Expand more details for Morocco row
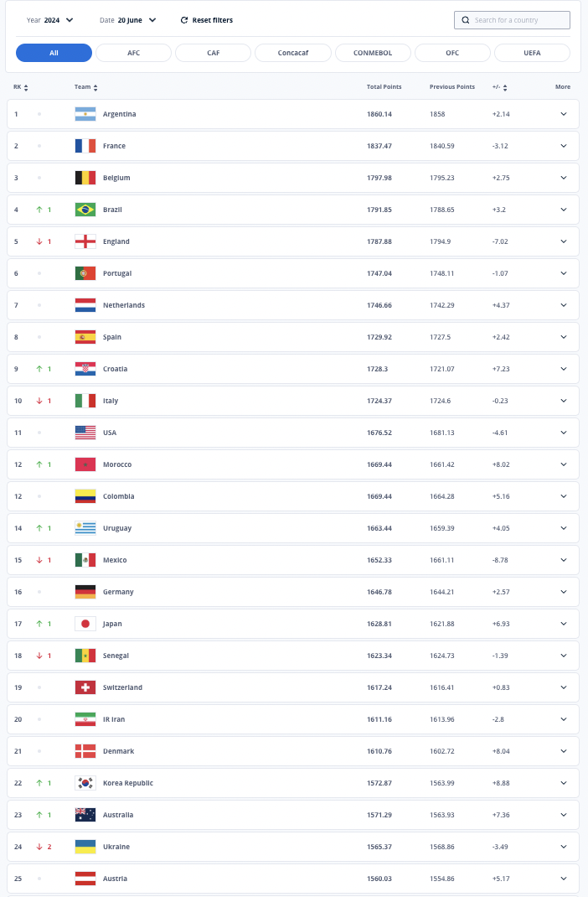 tap(564, 464)
